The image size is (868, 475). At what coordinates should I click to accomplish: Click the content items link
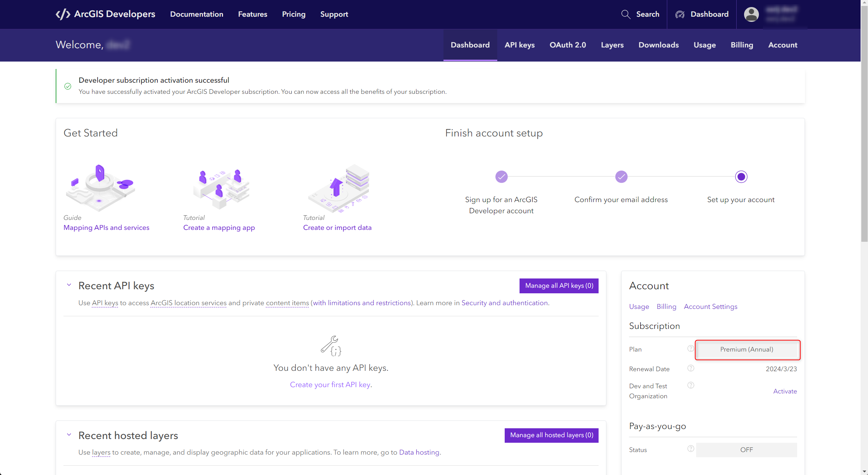[x=288, y=303]
